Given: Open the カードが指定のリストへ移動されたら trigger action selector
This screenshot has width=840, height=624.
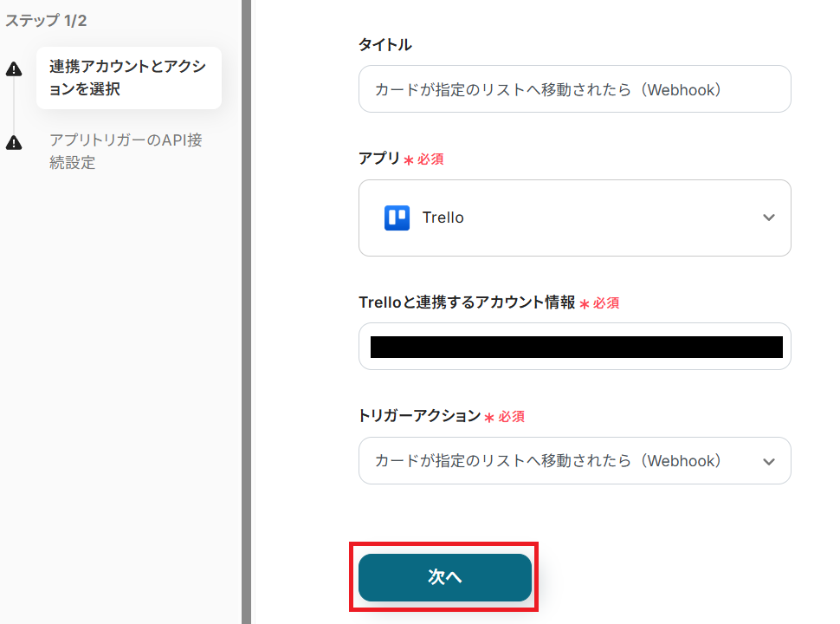Looking at the screenshot, I should [x=563, y=461].
